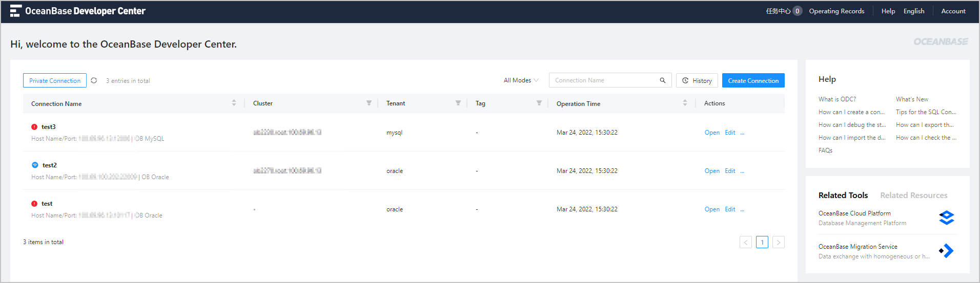Open 'How can I export th...' link
The width and height of the screenshot is (980, 283).
pos(925,125)
